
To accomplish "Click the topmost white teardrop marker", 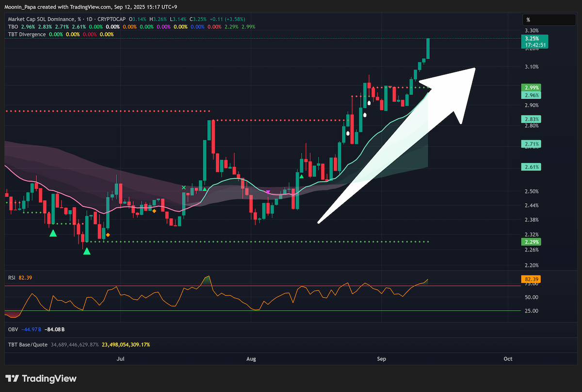I will tap(369, 103).
